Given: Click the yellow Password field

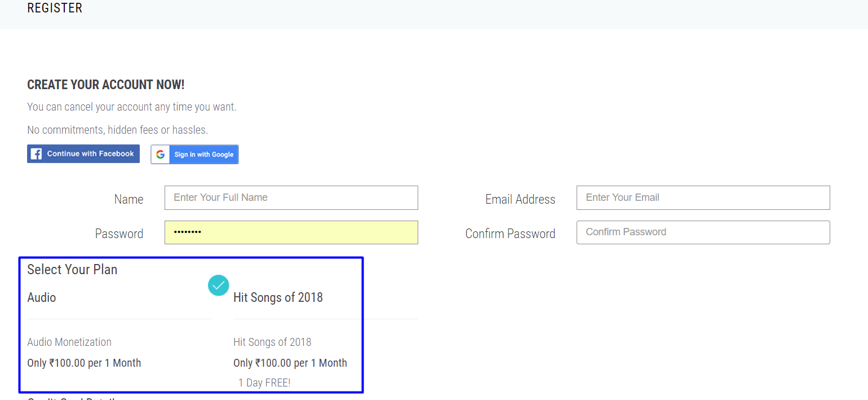Looking at the screenshot, I should (291, 232).
